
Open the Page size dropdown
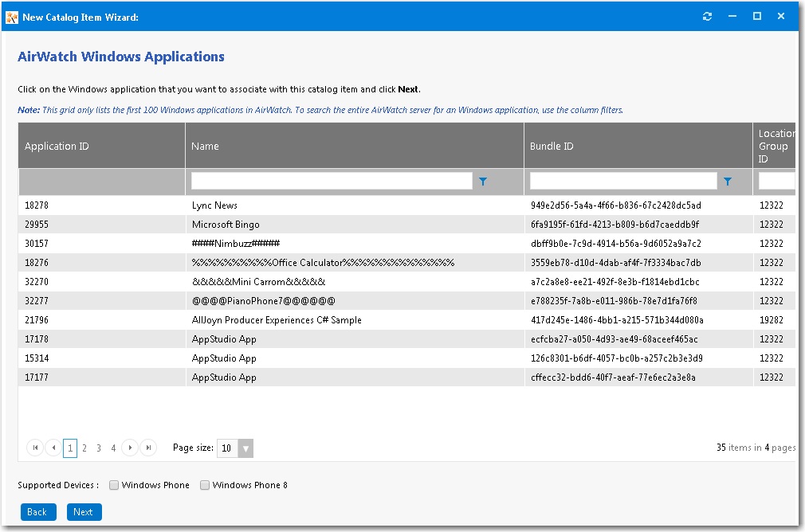[x=245, y=448]
